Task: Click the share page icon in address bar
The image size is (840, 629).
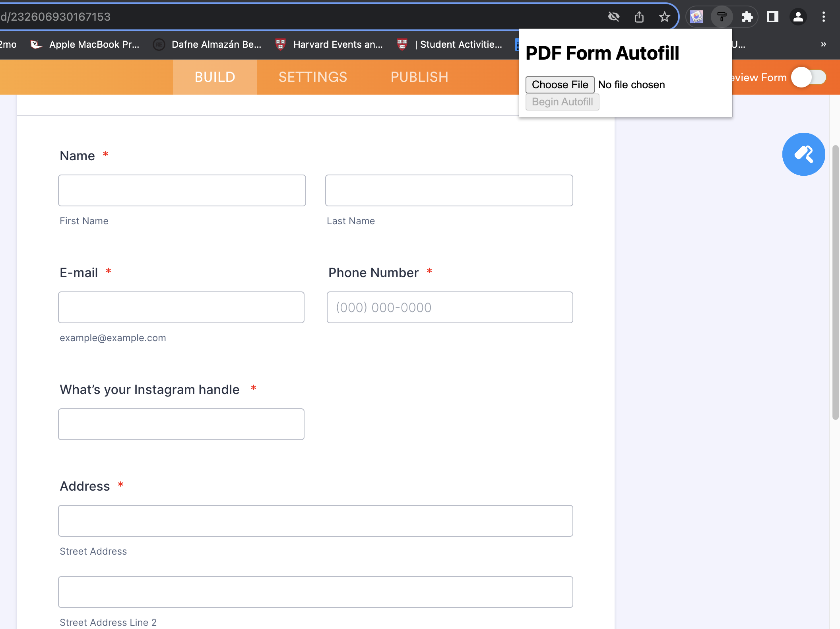Action: pos(639,17)
